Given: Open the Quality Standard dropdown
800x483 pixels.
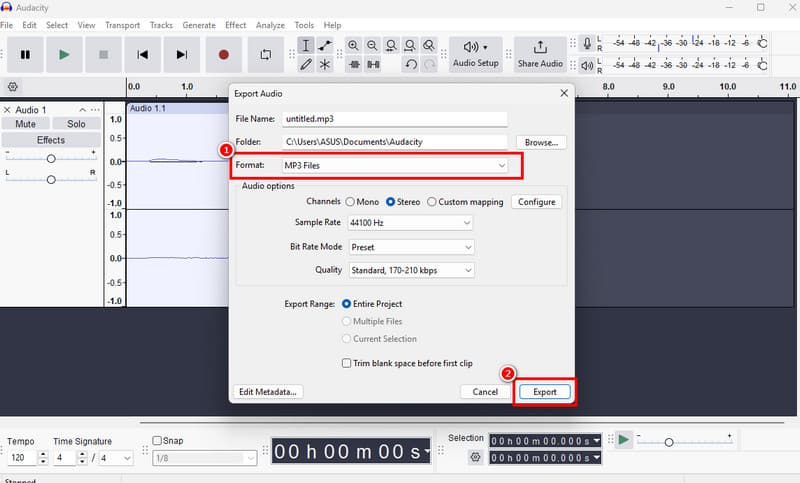Looking at the screenshot, I should click(x=411, y=270).
